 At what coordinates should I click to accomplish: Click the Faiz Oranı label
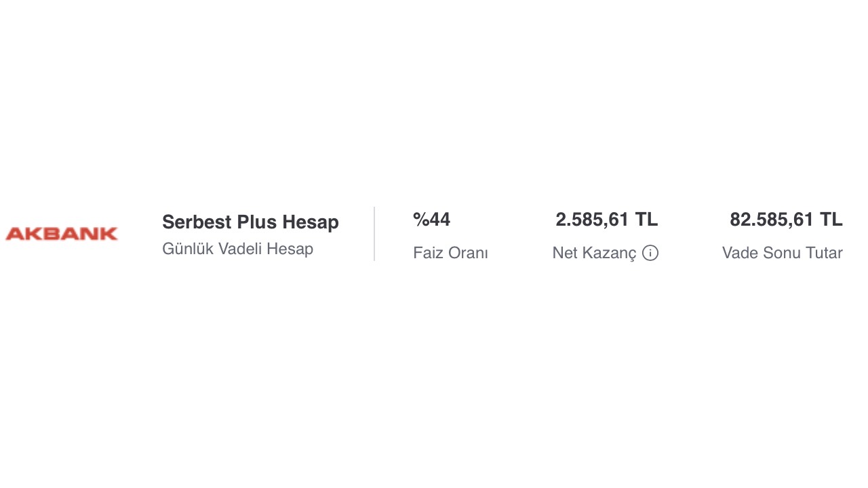tap(450, 253)
